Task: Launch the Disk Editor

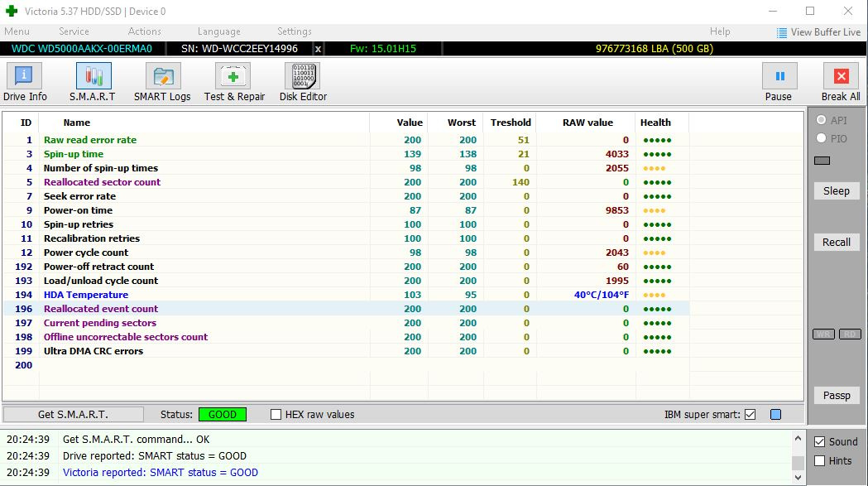Action: point(303,83)
